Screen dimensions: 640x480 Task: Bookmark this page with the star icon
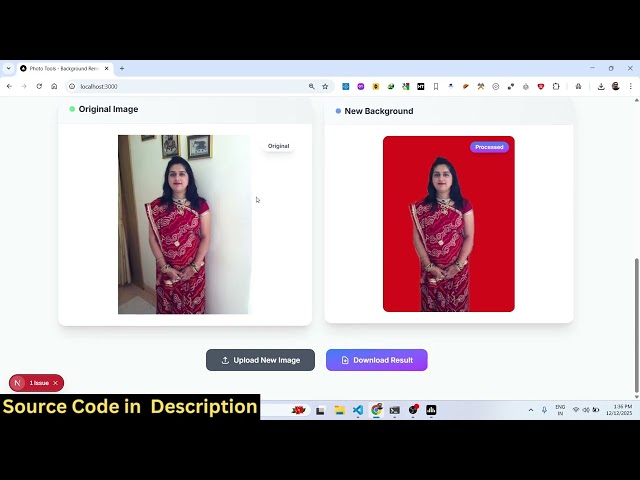(325, 86)
